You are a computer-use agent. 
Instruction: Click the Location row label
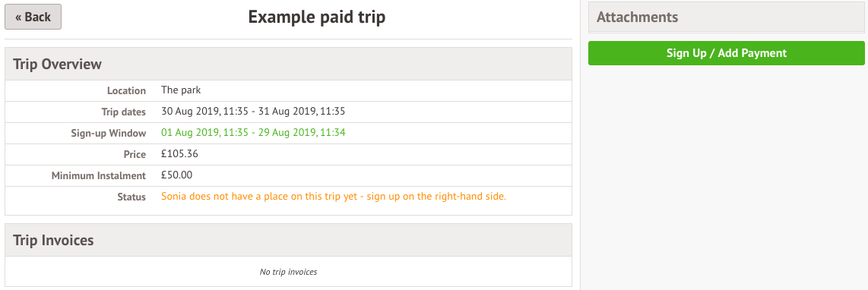coord(126,91)
